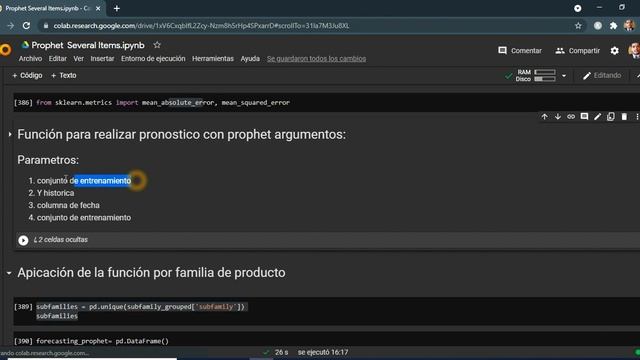This screenshot has height=360, width=640.
Task: Open browser extensions puzzle icon
Action: click(613, 26)
